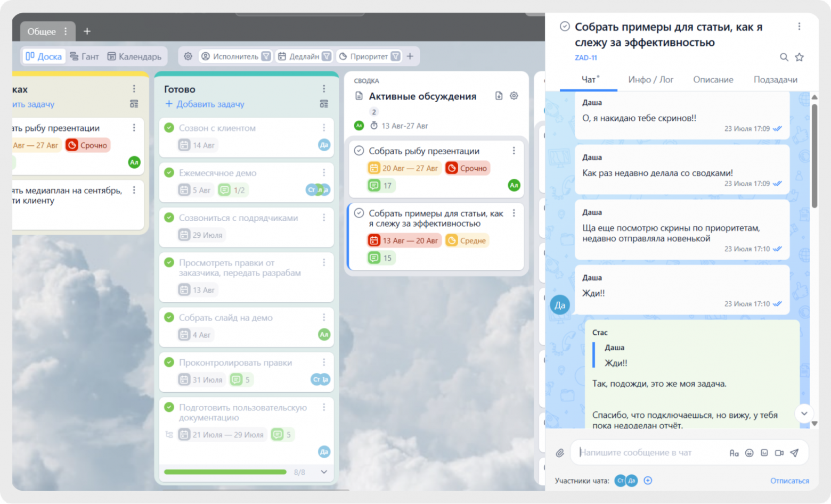The width and height of the screenshot is (831, 504).
Task: Click the Отписаться link
Action: (789, 481)
